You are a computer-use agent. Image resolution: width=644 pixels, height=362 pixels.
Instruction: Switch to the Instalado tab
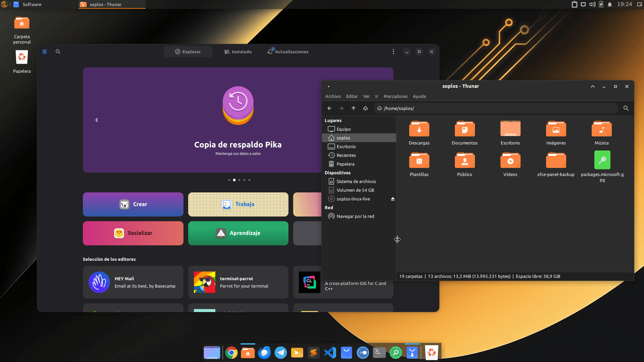point(238,52)
